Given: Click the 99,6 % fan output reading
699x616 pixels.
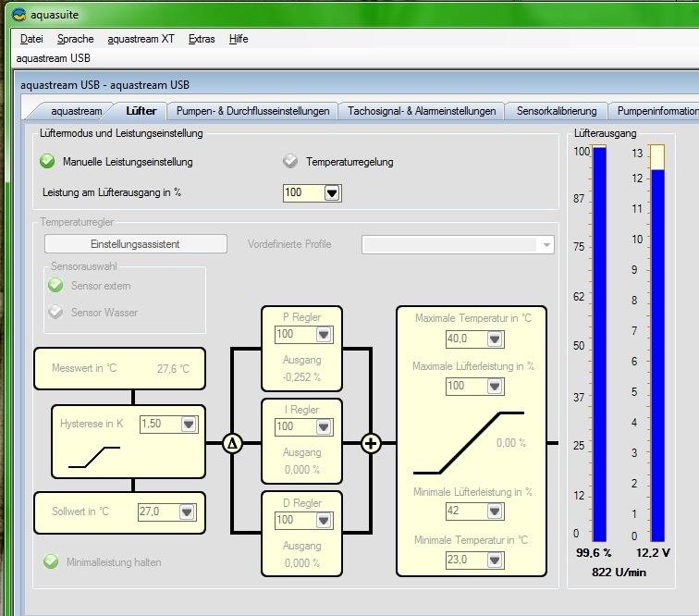Looking at the screenshot, I should pyautogui.click(x=594, y=553).
